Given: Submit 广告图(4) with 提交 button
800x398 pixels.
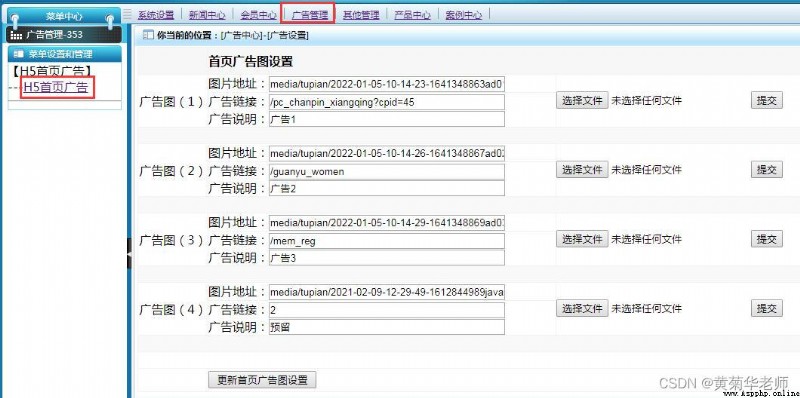Looking at the screenshot, I should click(x=766, y=308).
